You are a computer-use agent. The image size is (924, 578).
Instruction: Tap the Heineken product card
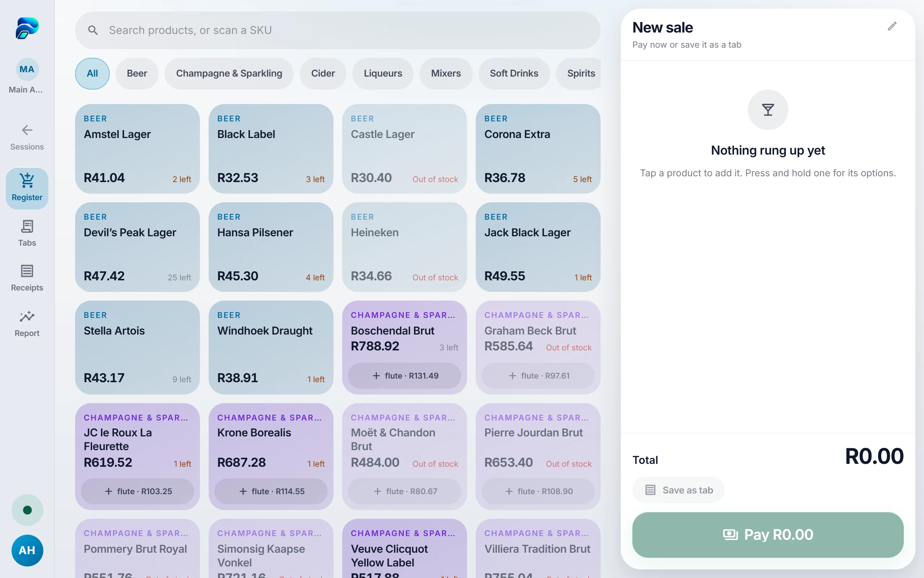(404, 247)
